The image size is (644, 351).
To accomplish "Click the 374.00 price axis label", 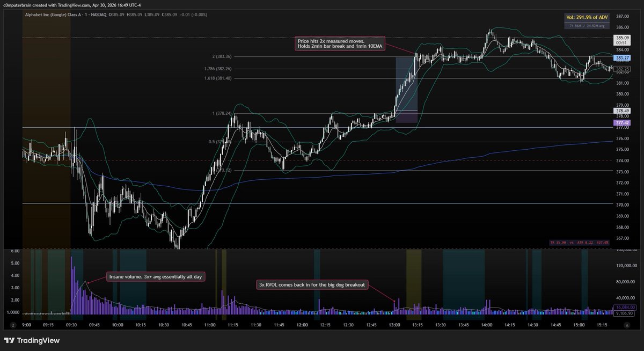I will 621,160.
